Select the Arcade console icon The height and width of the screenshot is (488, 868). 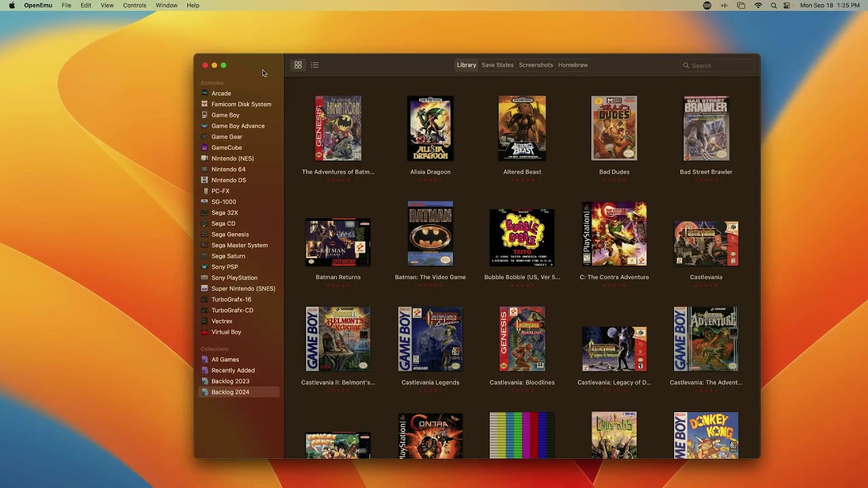(x=205, y=94)
